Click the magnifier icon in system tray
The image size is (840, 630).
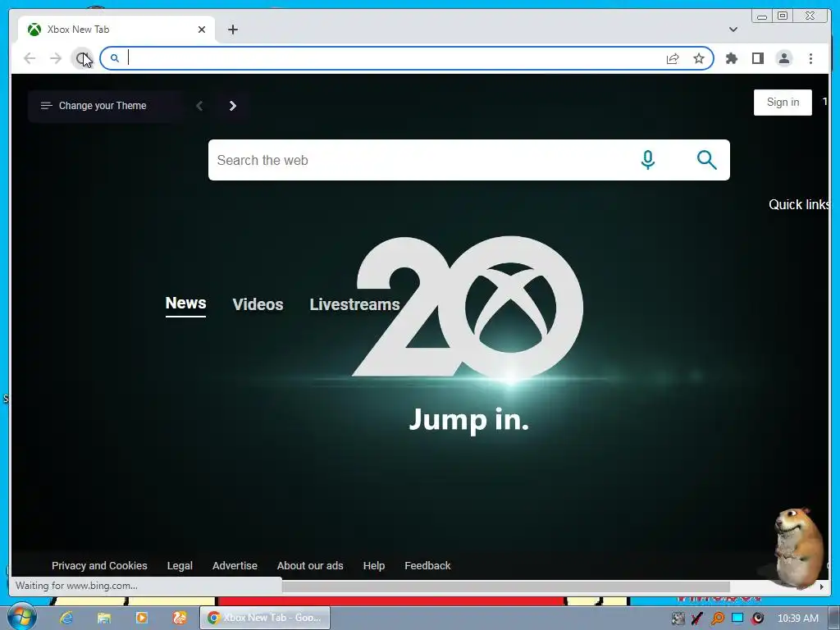(717, 619)
